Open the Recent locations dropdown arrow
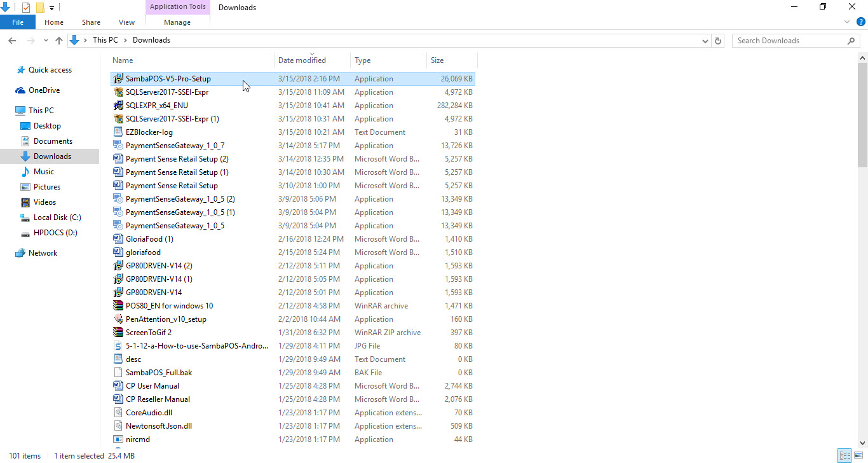The width and height of the screenshot is (868, 463). click(46, 40)
